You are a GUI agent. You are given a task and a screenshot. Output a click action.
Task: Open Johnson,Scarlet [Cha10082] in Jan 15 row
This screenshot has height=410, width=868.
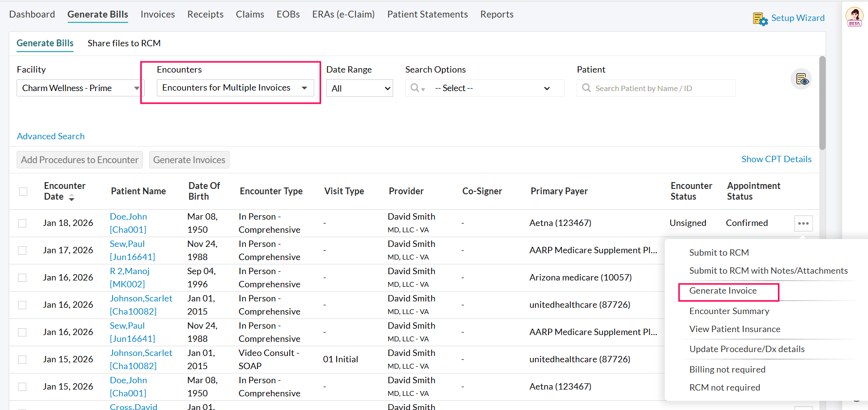(x=141, y=359)
